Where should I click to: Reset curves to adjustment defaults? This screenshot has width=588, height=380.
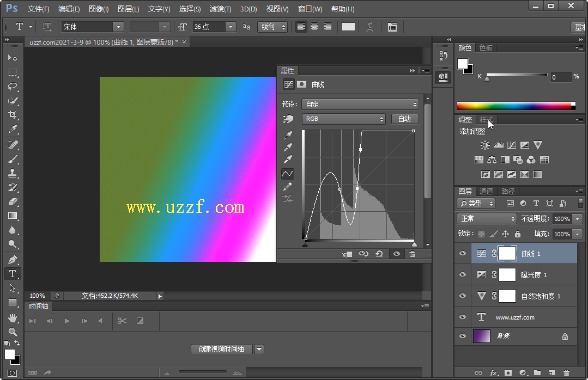click(x=379, y=254)
